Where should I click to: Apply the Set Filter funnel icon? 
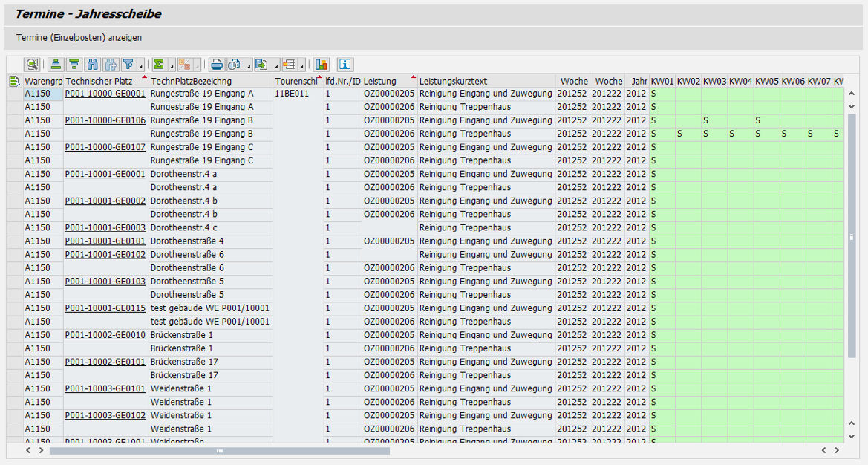coord(128,65)
